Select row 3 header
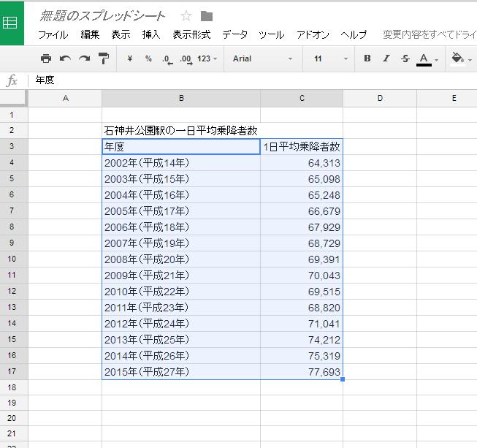Screen dimensions: 477x448 point(13,146)
